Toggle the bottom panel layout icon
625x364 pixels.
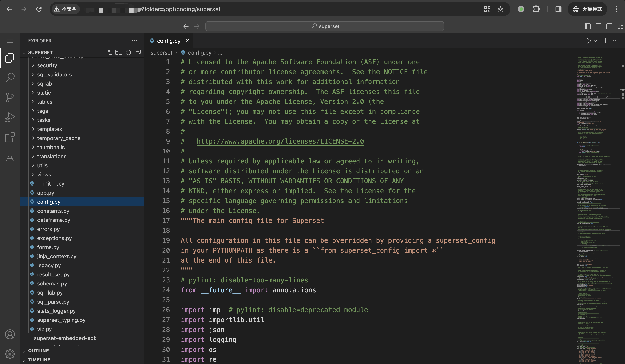tap(599, 26)
